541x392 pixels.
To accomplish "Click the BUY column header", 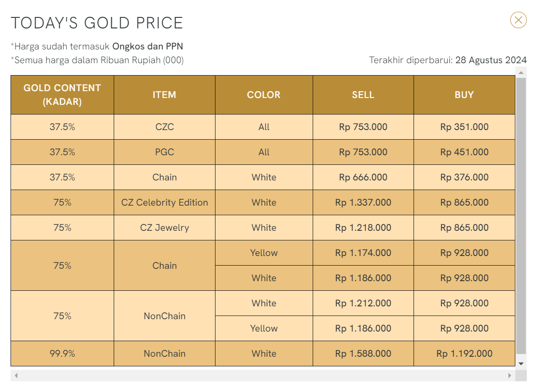I will 464,95.
